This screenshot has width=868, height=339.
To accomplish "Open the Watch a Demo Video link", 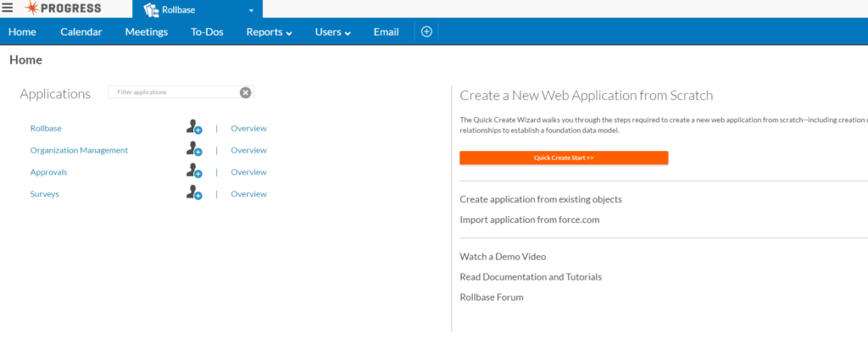I will [503, 256].
